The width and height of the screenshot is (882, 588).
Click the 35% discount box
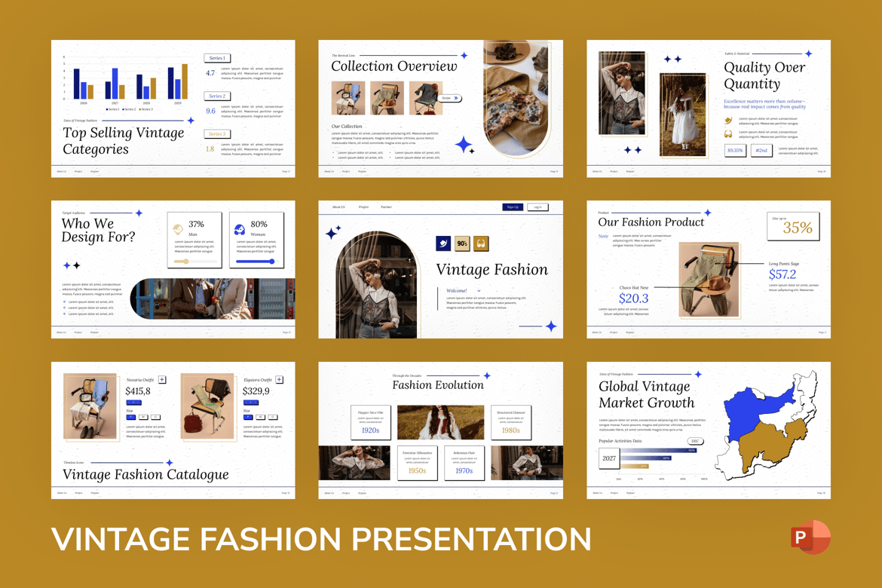793,226
